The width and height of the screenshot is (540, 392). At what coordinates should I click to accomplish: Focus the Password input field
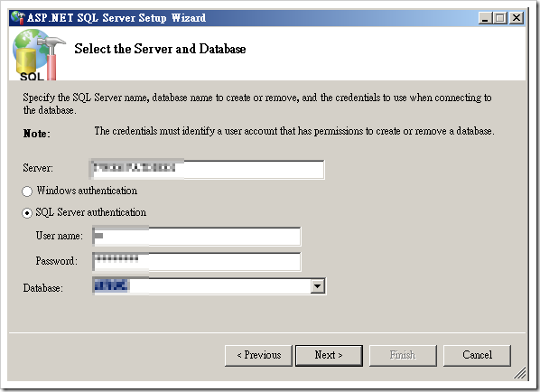197,261
